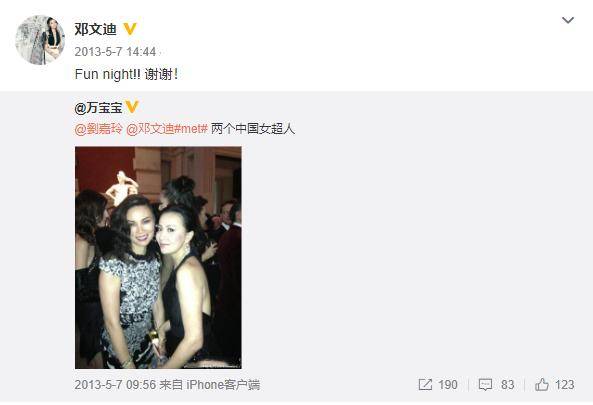The image size is (593, 405).
Task: Open the 邓文迪 username profile link
Action: click(x=95, y=29)
